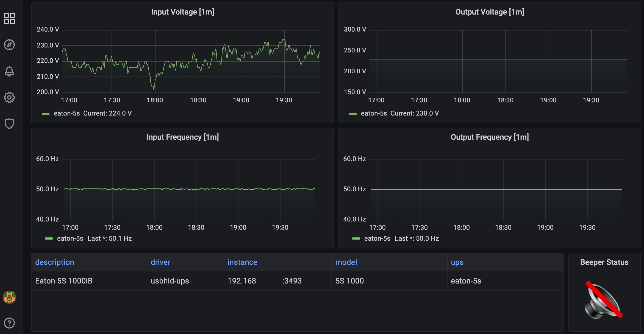Sort table by model column header
This screenshot has height=334, width=644.
tap(346, 262)
